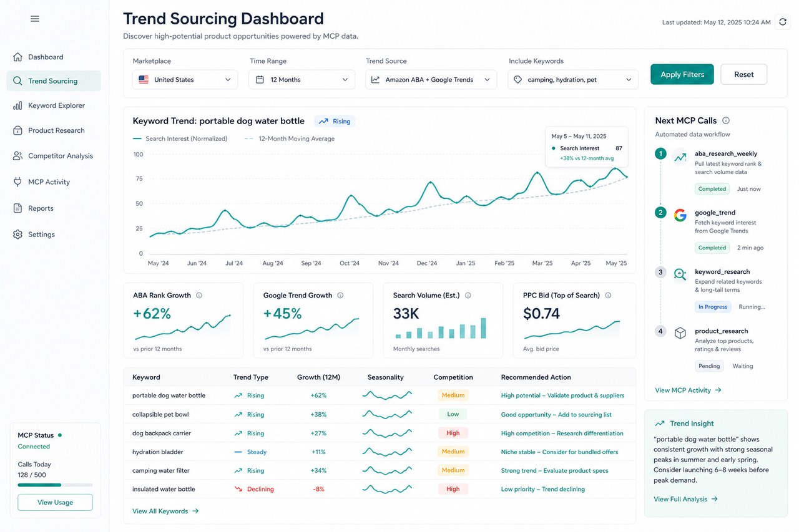
Task: Click the refresh data icon
Action: 783,22
